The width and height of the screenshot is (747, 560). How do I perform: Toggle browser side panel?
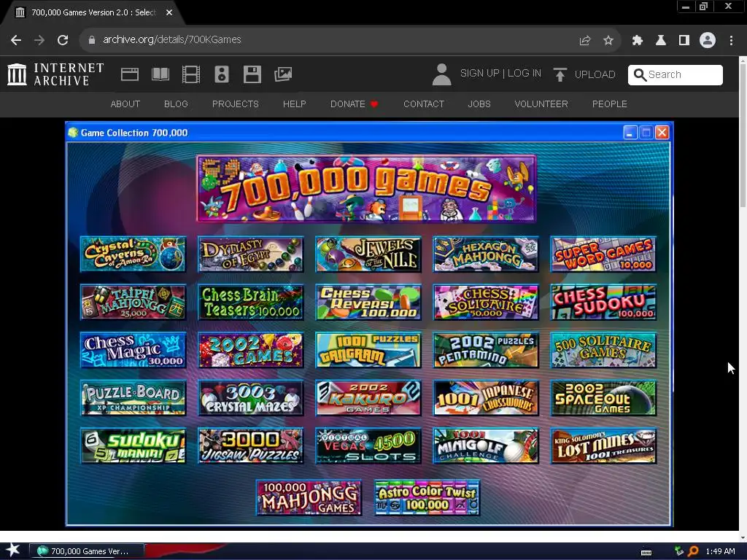tap(684, 40)
